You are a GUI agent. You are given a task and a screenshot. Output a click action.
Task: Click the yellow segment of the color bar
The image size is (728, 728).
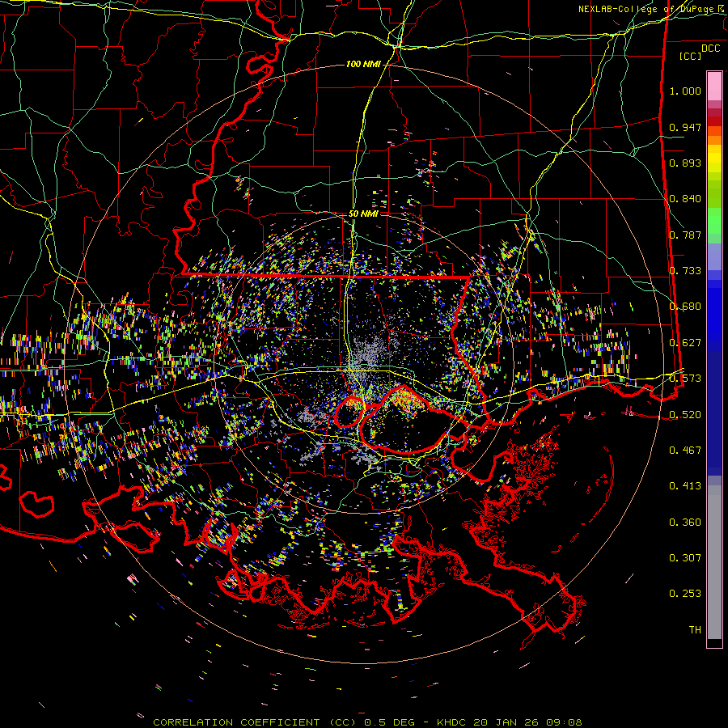tap(714, 159)
